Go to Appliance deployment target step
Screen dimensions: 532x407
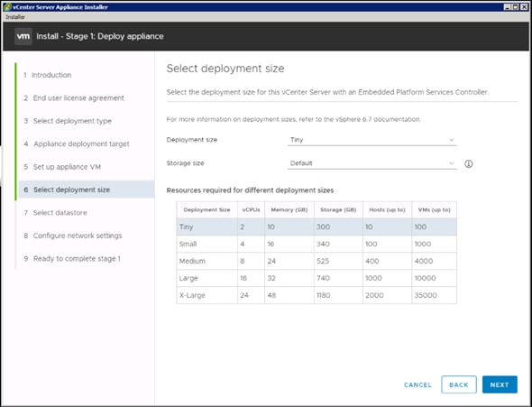(x=77, y=143)
